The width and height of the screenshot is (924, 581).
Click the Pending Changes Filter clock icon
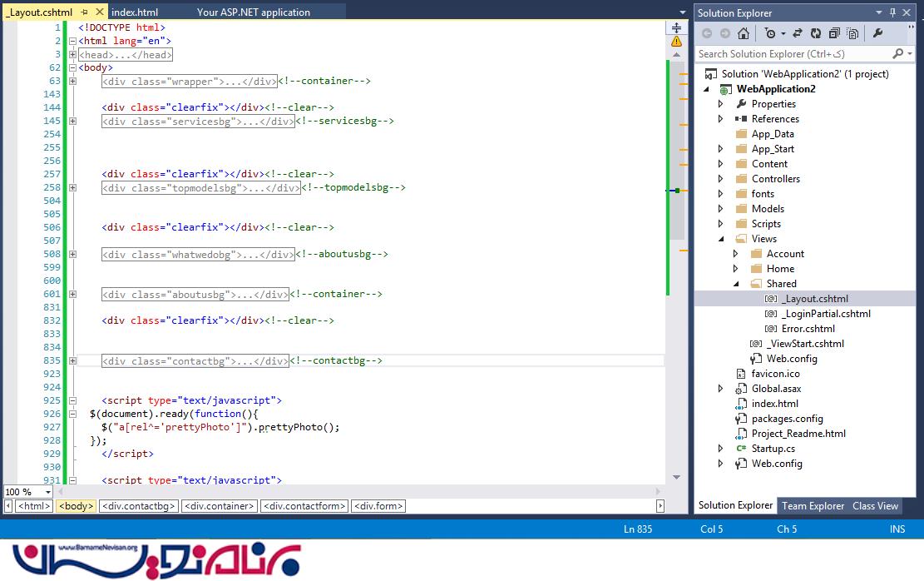tap(771, 33)
